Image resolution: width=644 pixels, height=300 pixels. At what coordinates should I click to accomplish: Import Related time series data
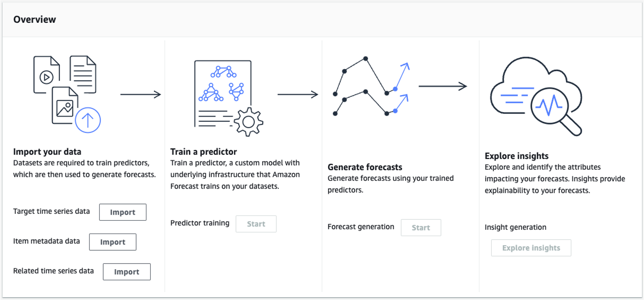[x=127, y=272]
